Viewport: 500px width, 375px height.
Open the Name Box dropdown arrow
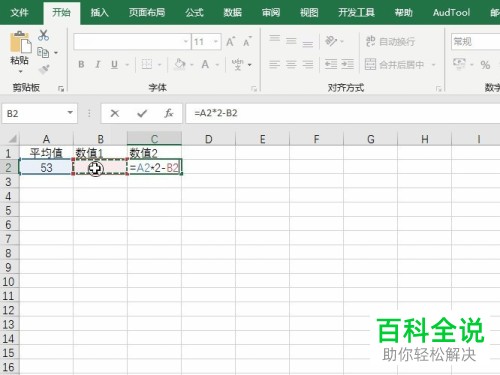pos(70,113)
